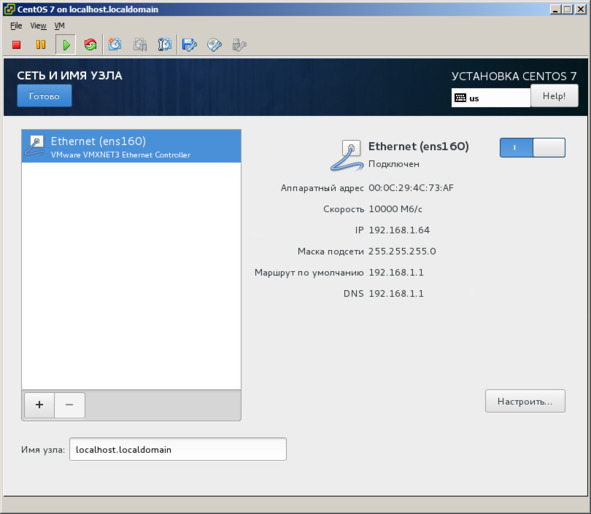Open the snapshot manager icon
The height and width of the screenshot is (514, 591).
tap(164, 45)
